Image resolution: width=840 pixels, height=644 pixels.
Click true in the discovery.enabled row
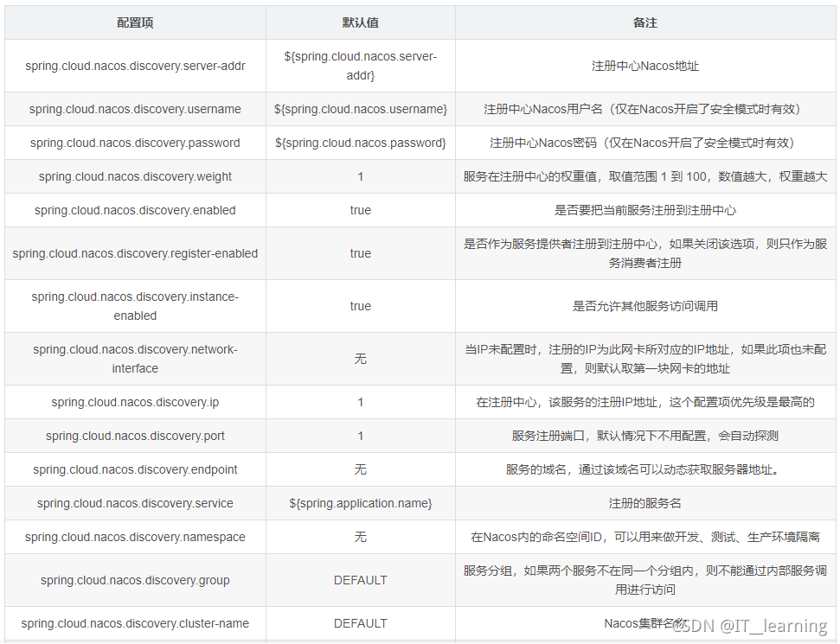[x=361, y=210]
